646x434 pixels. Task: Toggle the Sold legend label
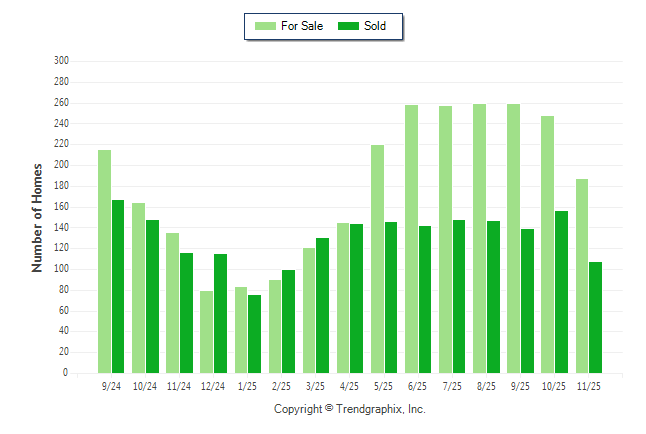click(375, 26)
